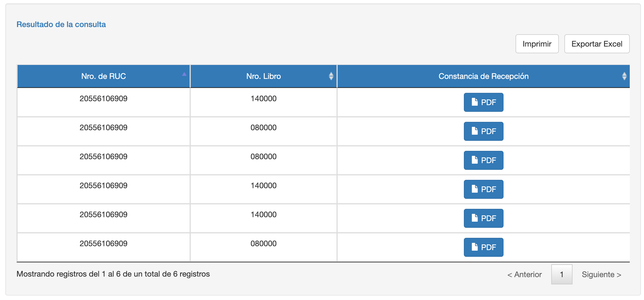Sort table by Nro. Libro header

pos(263,76)
